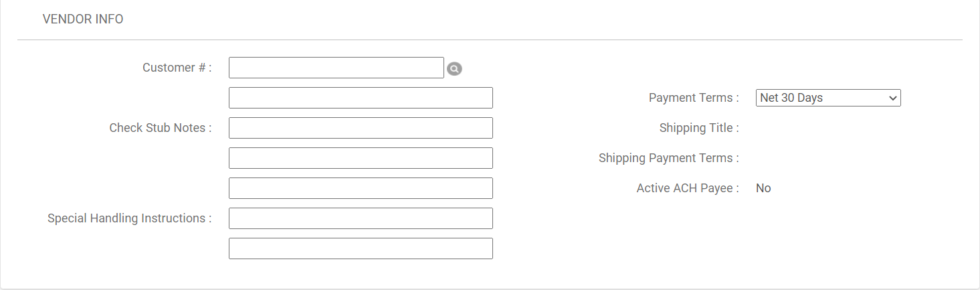Click the field just above Special Handling Instructions field

pyautogui.click(x=361, y=188)
